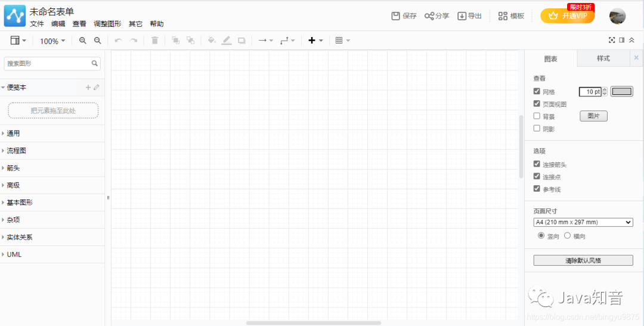
Task: Click the user avatar
Action: point(617,16)
